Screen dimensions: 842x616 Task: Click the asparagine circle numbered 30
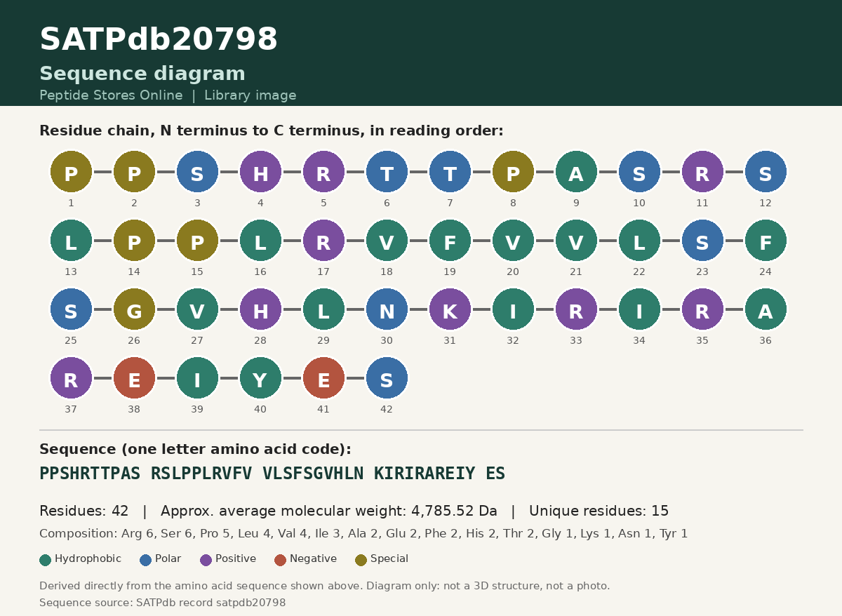pos(387,309)
